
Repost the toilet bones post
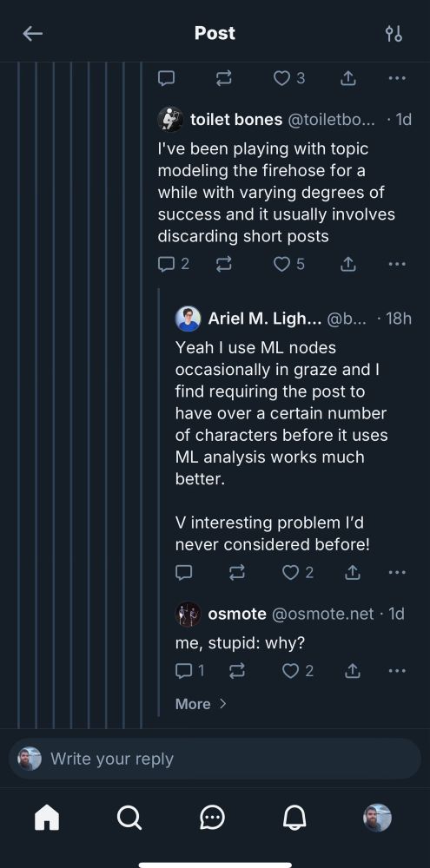224,264
